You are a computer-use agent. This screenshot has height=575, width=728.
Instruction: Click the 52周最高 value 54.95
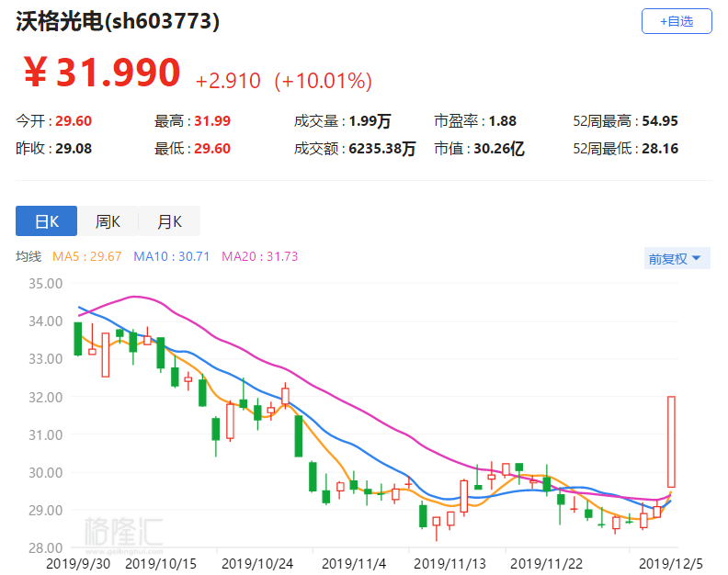pos(660,121)
